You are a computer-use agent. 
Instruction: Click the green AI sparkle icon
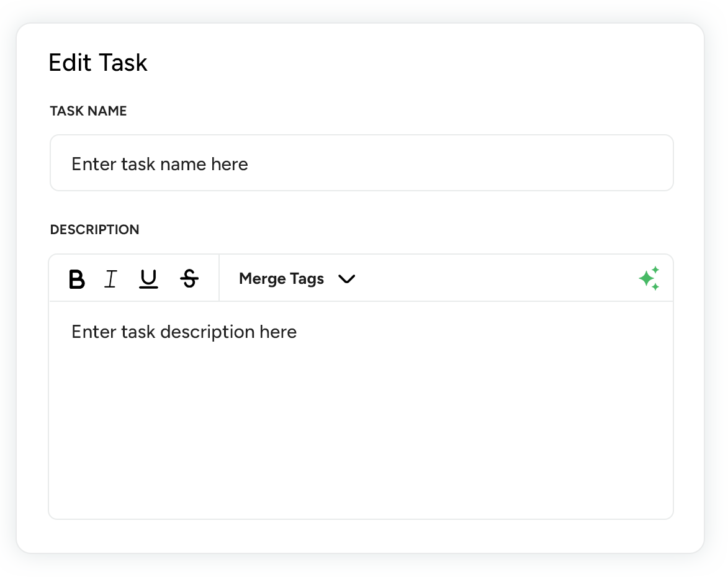[x=649, y=279]
